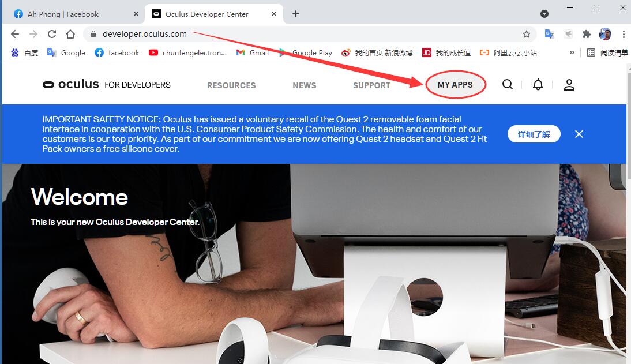Open the 阿里云·云小站 bookmark
Screen dimensions: 631x364
[x=508, y=52]
